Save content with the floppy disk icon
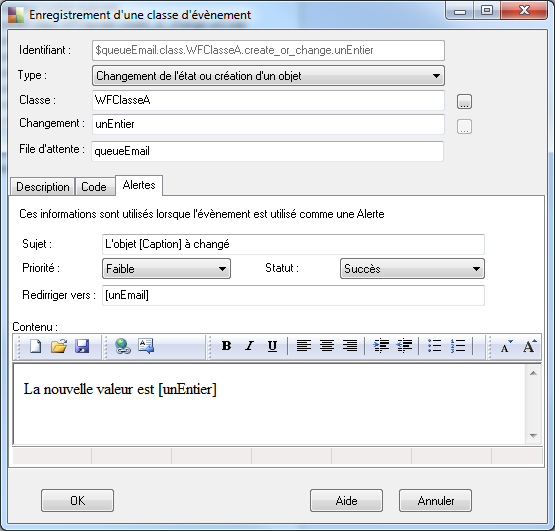This screenshot has width=555, height=531. click(82, 346)
